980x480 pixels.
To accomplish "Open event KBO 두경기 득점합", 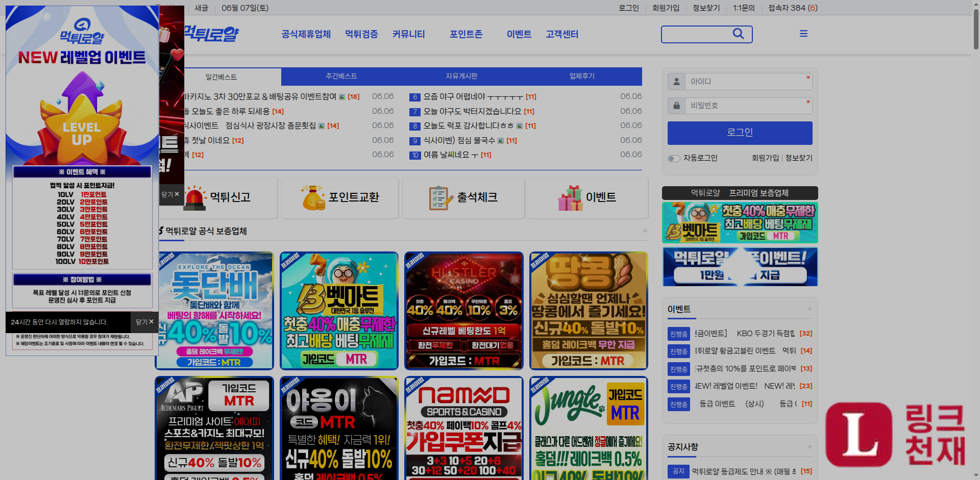I will click(745, 333).
